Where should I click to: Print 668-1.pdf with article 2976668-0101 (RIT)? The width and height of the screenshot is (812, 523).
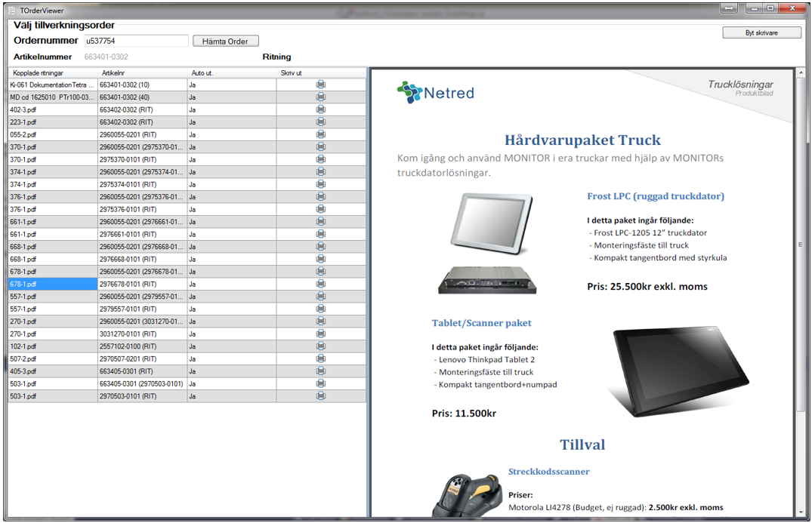pyautogui.click(x=321, y=259)
